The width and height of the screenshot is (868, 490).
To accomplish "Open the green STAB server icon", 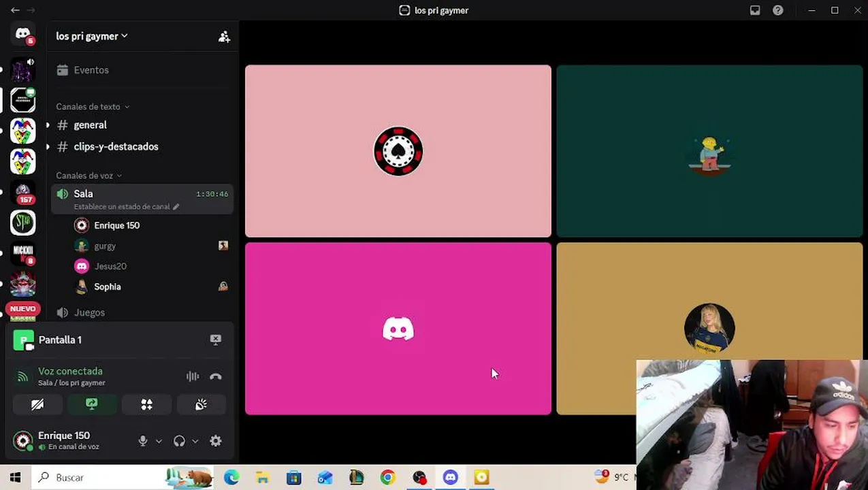I will coord(23,223).
